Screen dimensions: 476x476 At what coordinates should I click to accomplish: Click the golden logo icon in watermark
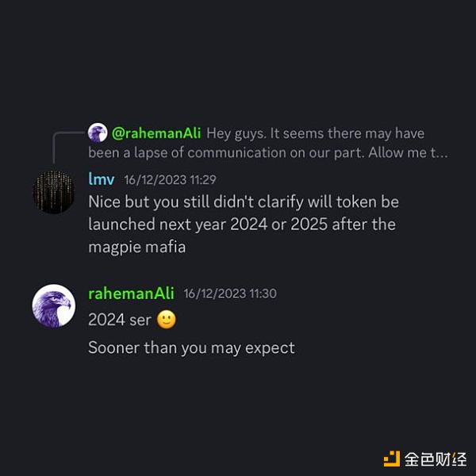392,459
